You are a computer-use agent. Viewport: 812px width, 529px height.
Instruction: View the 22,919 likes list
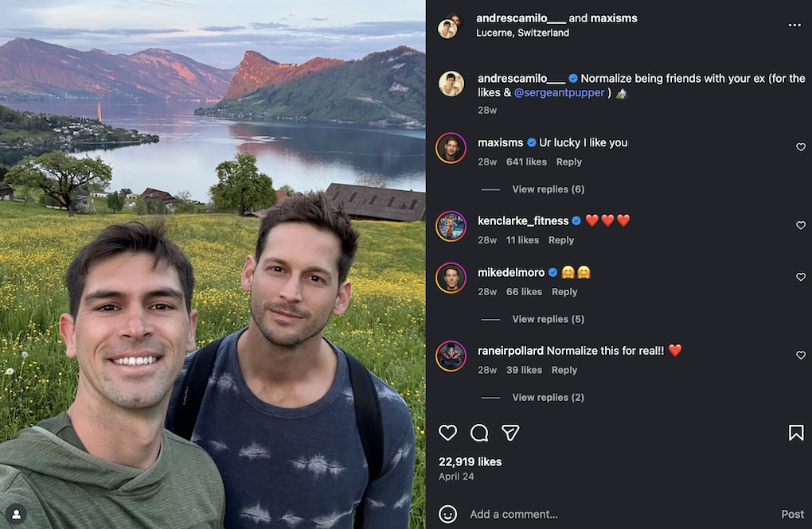470,461
